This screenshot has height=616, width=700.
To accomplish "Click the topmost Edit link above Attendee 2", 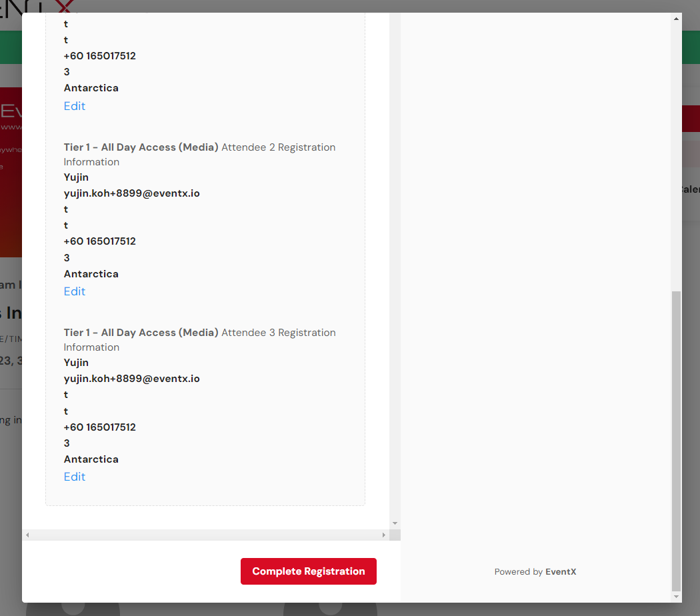I will pos(75,106).
